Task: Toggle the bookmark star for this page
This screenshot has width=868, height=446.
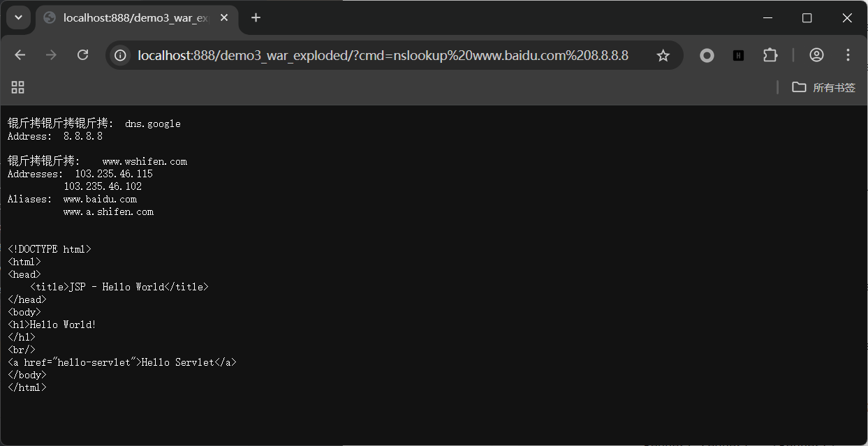Action: 662,54
